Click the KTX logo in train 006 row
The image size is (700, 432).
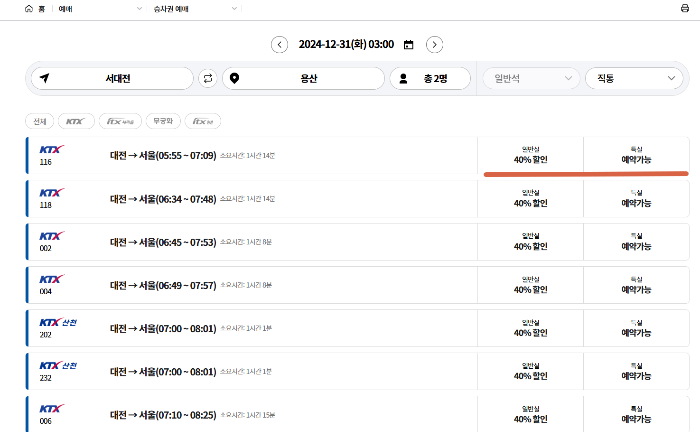52,409
